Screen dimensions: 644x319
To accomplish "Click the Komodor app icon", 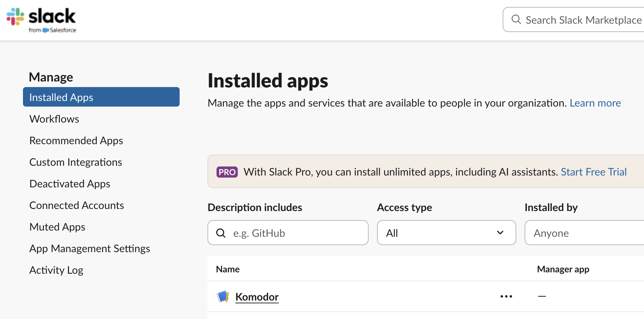I will click(223, 297).
